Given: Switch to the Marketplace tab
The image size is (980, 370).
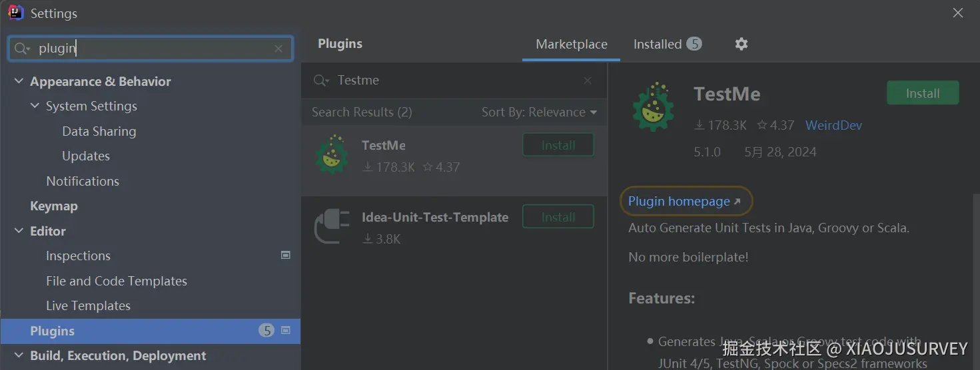Looking at the screenshot, I should pyautogui.click(x=571, y=45).
